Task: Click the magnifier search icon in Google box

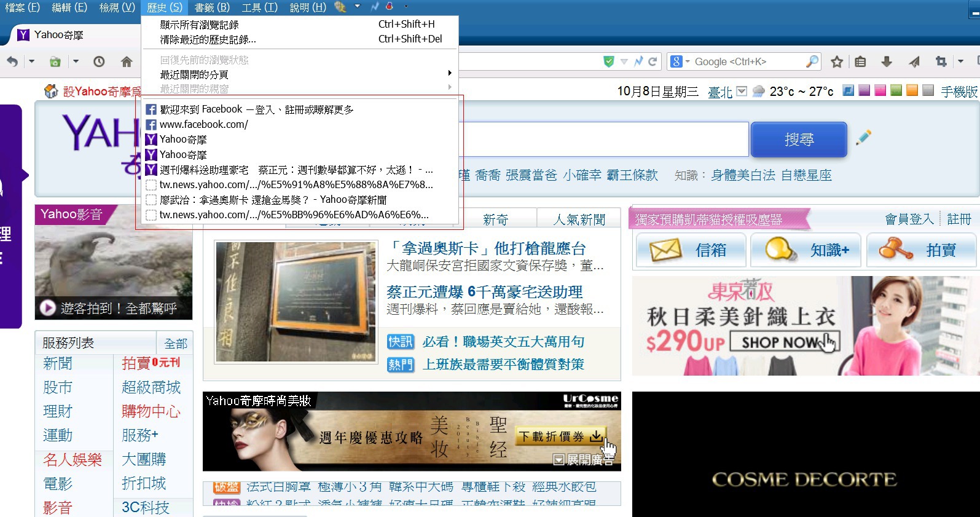Action: [x=812, y=61]
